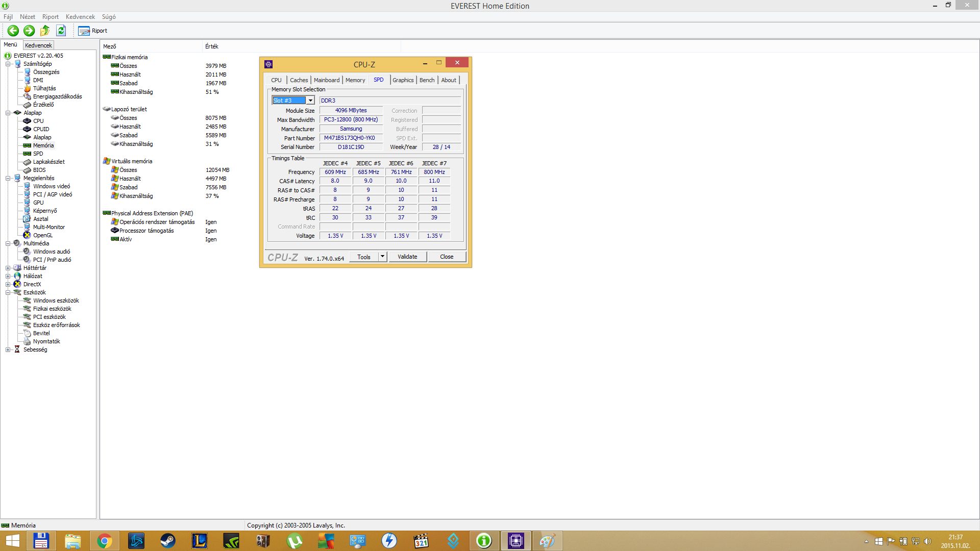The width and height of the screenshot is (980, 551).
Task: Switch to the Caches tab in CPU-Z
Action: click(299, 80)
